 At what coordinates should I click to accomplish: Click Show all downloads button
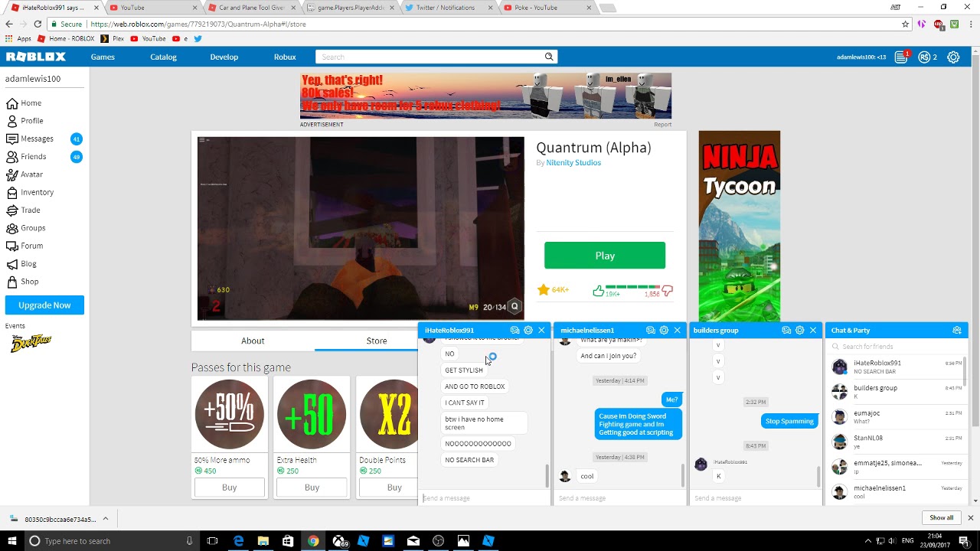[942, 518]
